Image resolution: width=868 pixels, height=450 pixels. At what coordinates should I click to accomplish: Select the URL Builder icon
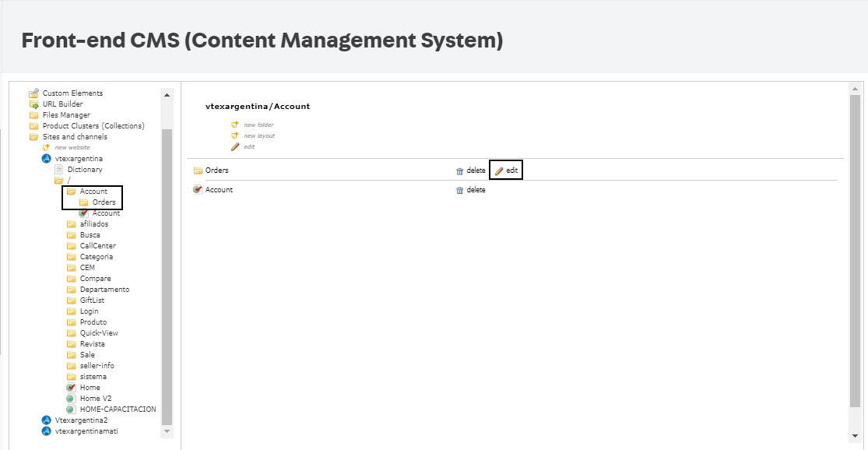coord(33,104)
